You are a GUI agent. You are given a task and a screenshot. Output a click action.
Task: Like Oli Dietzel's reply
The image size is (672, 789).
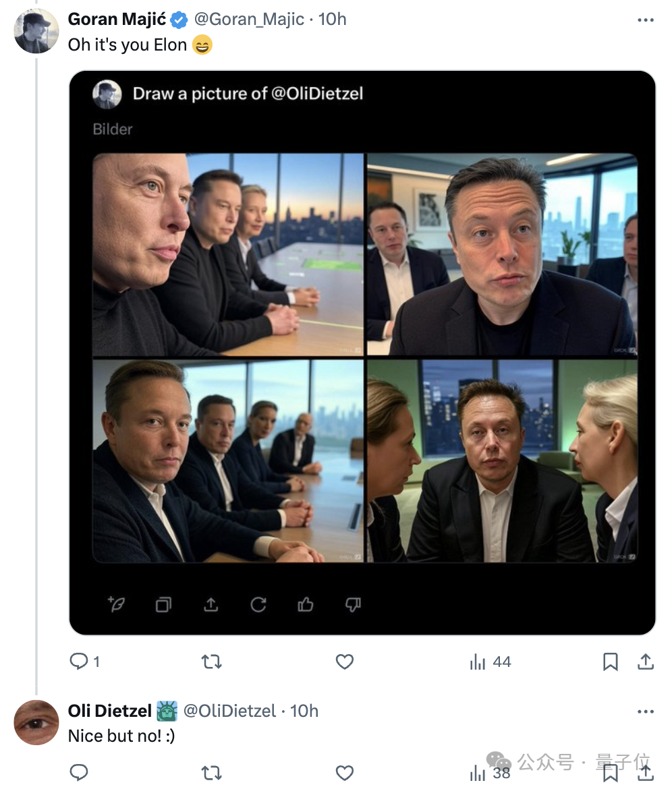tap(345, 773)
